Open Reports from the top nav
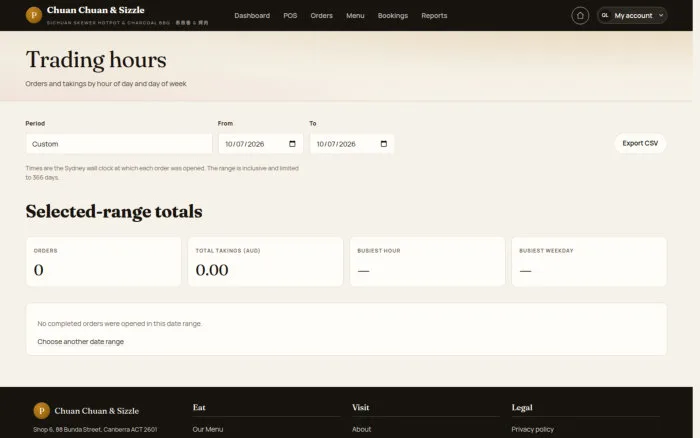 tap(434, 16)
